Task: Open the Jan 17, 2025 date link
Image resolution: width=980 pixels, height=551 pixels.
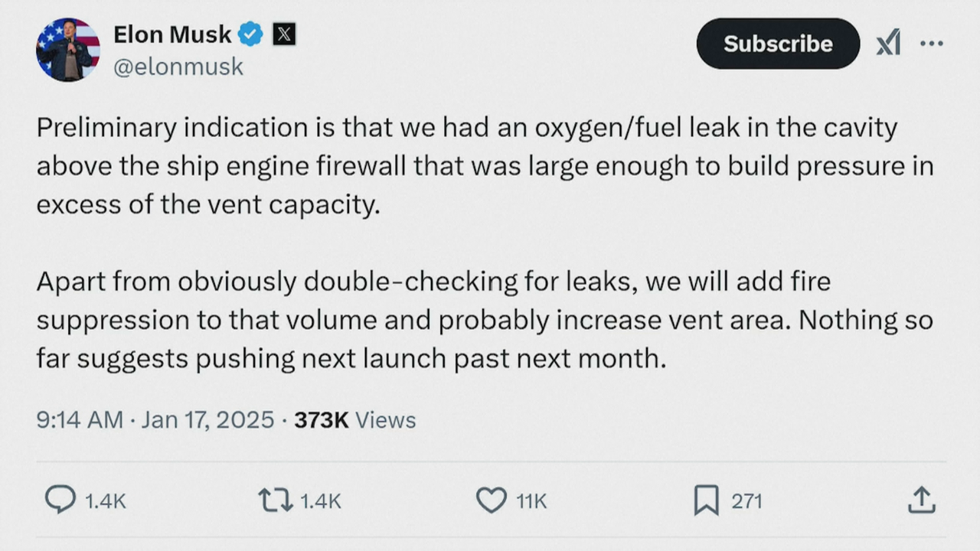Action: (207, 420)
